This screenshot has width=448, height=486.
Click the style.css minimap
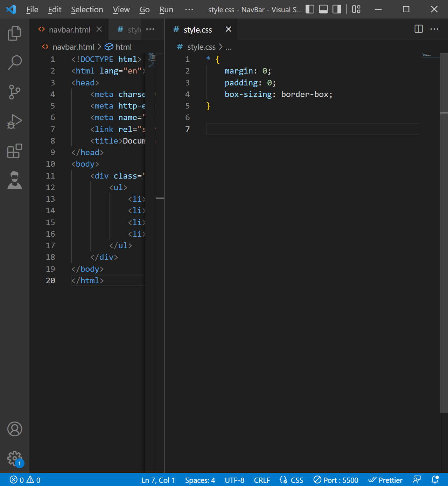click(430, 55)
